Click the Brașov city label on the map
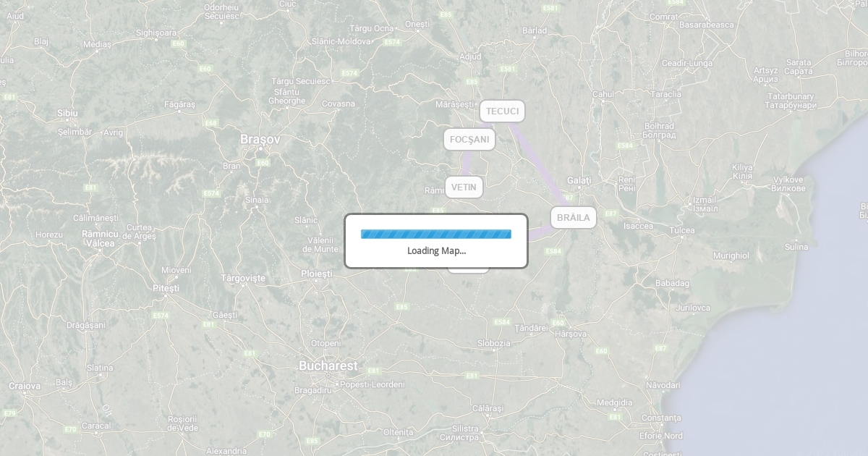Image resolution: width=868 pixels, height=456 pixels. (x=260, y=139)
